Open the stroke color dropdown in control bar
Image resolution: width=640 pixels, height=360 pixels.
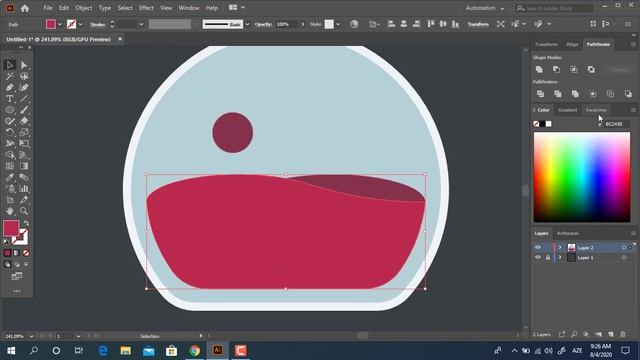pos(80,24)
